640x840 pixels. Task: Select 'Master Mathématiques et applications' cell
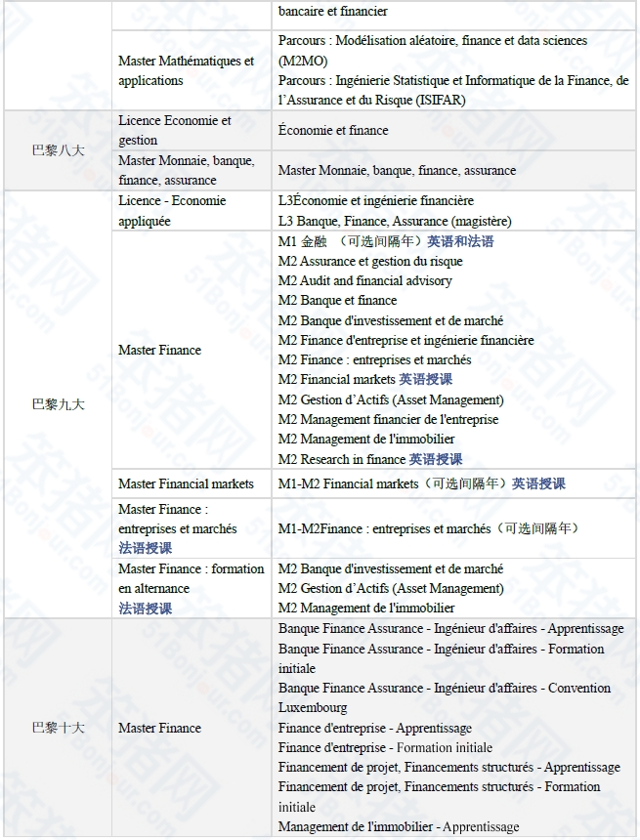pyautogui.click(x=192, y=70)
